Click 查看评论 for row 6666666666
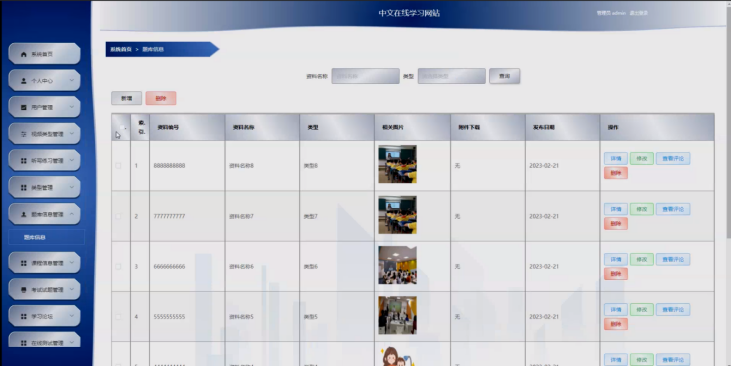The height and width of the screenshot is (367, 732). (x=673, y=260)
